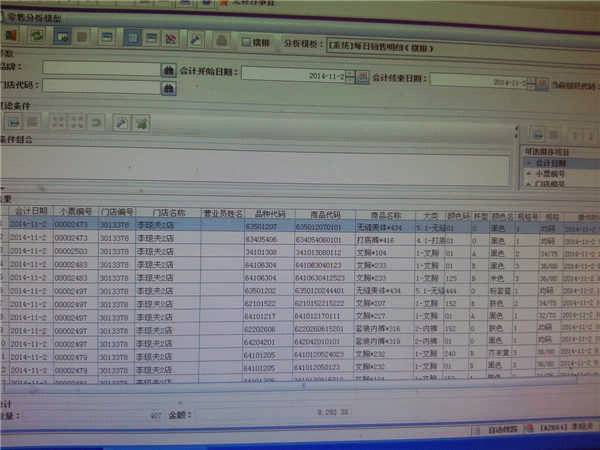Viewport: 600px width, 450px height.
Task: Click the 品牌 input field
Action: point(100,68)
